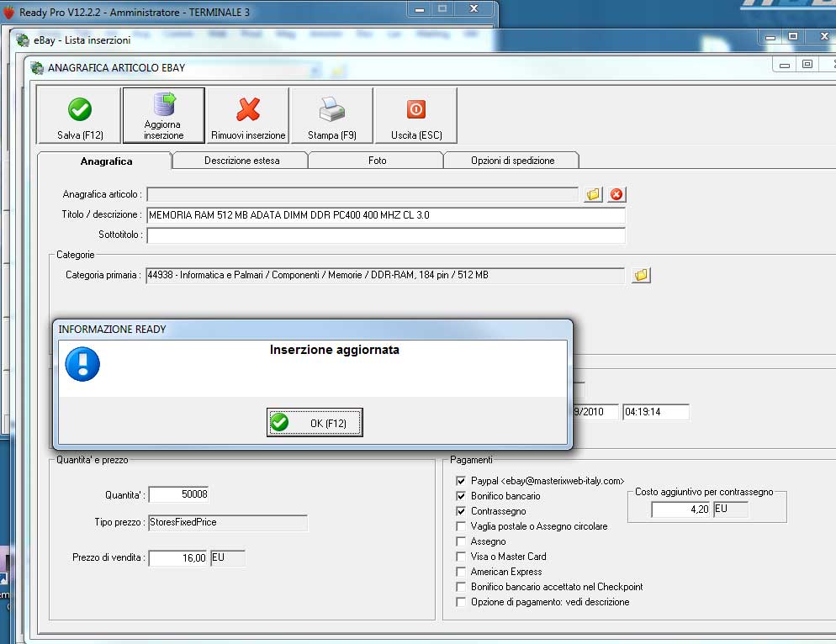
Task: Click the Anagrafica articolo field
Action: 362,194
